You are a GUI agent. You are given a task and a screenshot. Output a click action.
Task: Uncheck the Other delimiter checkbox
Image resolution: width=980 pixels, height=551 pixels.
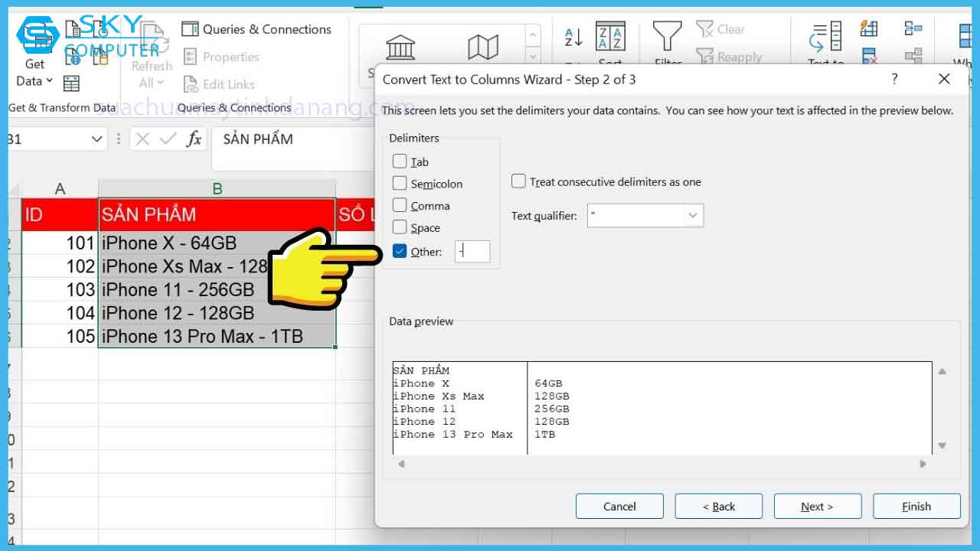coord(400,251)
